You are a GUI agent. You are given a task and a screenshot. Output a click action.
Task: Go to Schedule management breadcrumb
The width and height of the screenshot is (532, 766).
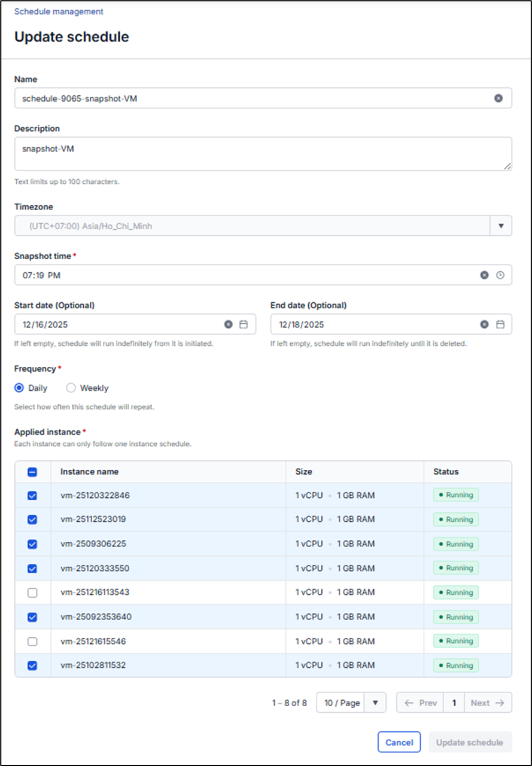tap(59, 11)
